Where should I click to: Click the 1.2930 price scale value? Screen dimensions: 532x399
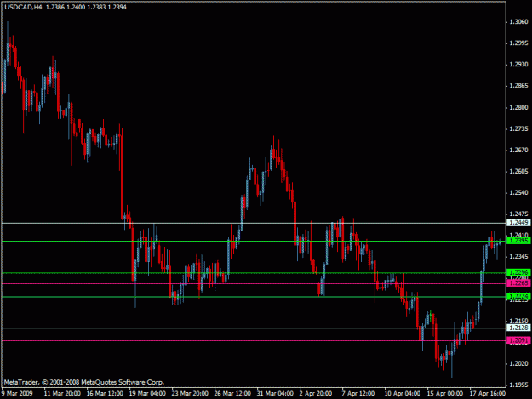pyautogui.click(x=518, y=65)
